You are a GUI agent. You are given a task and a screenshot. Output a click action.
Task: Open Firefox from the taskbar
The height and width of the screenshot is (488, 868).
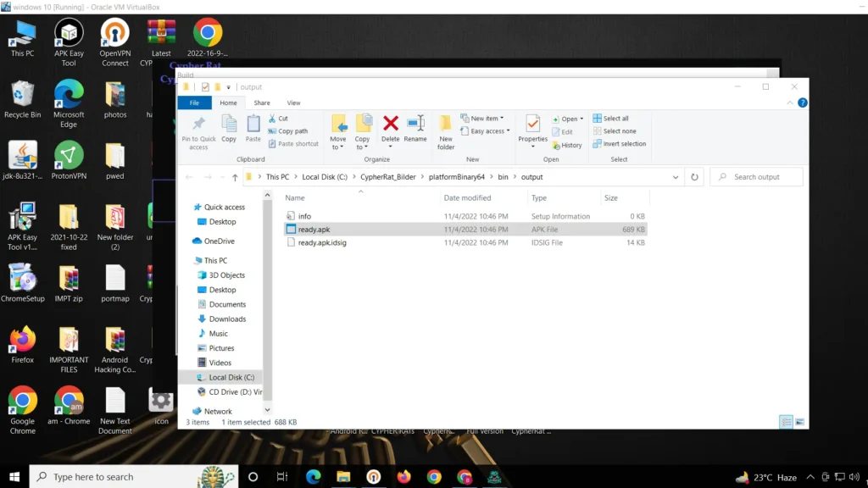point(404,477)
